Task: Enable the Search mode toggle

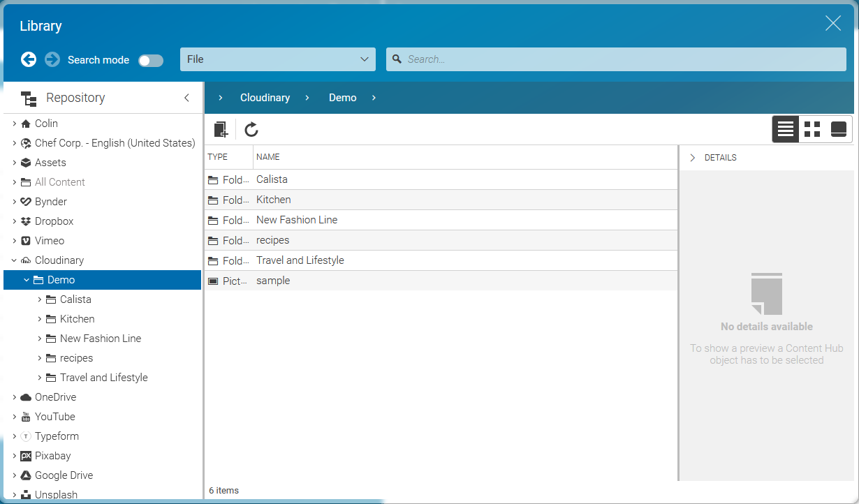Action: click(x=150, y=60)
